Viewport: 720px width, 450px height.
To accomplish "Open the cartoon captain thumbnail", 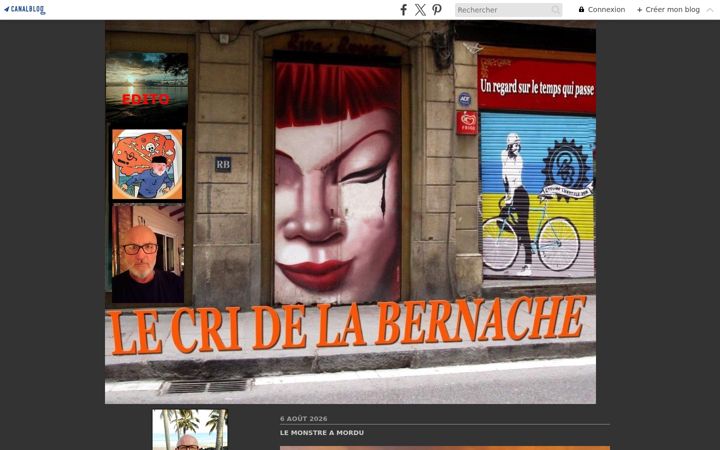I will (x=147, y=164).
